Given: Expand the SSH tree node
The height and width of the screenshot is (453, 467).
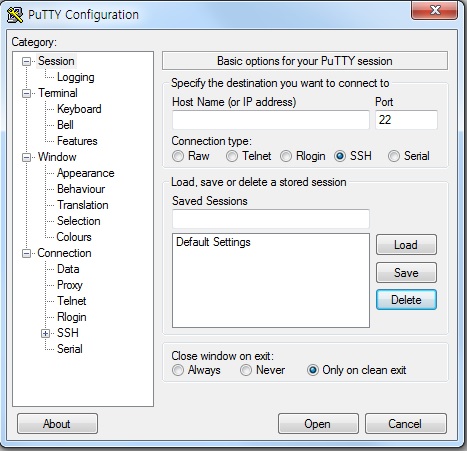Looking at the screenshot, I should pyautogui.click(x=46, y=333).
